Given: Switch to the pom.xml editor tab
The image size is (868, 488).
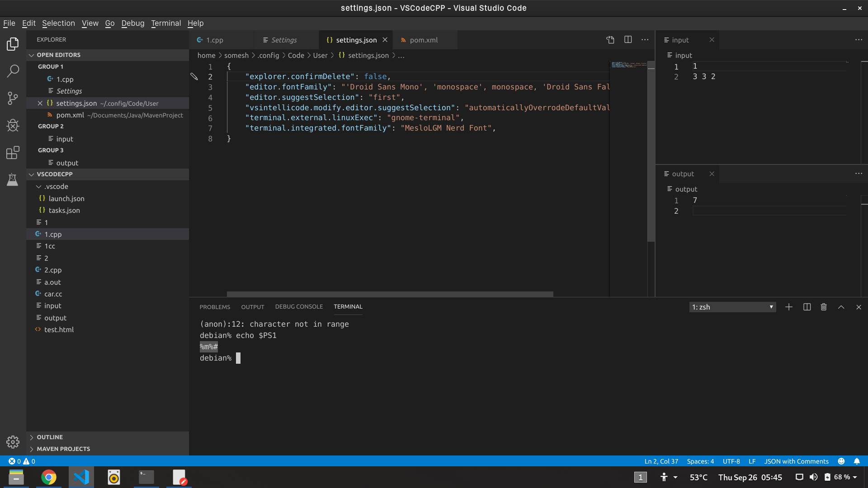Looking at the screenshot, I should point(423,40).
